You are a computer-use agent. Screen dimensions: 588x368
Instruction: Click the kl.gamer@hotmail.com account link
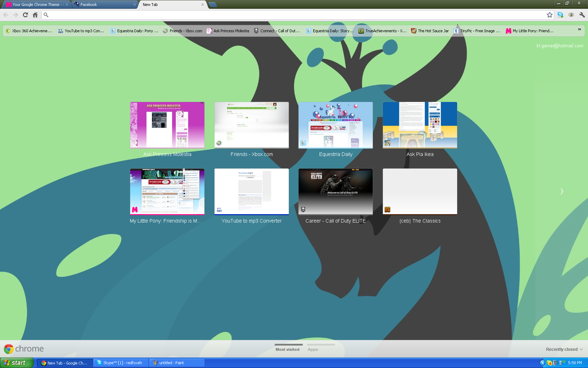[x=560, y=46]
